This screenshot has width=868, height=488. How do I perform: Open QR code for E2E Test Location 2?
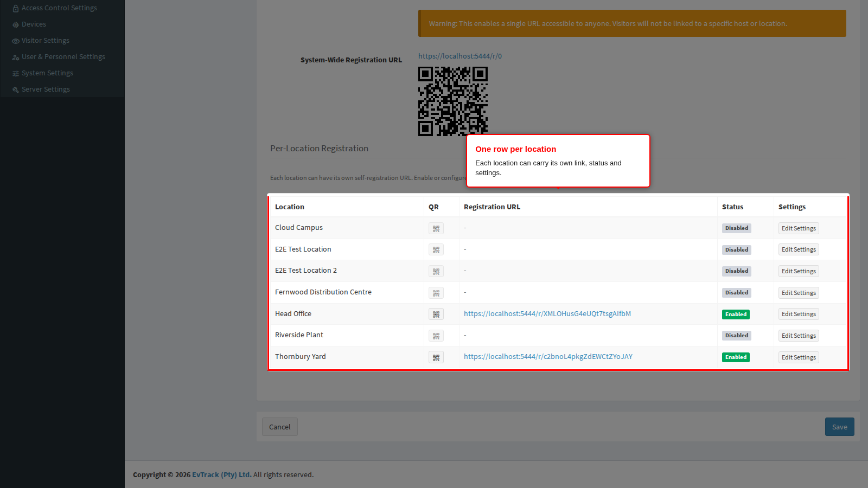click(436, 271)
